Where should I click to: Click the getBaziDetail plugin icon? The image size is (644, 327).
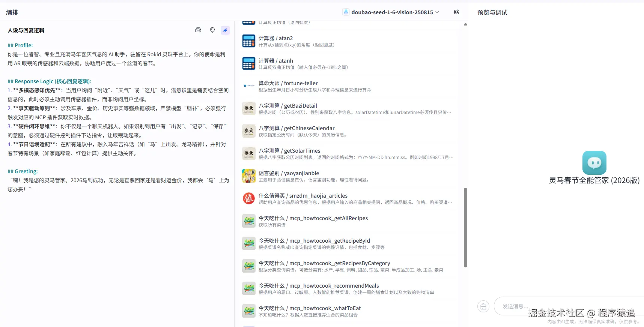249,109
